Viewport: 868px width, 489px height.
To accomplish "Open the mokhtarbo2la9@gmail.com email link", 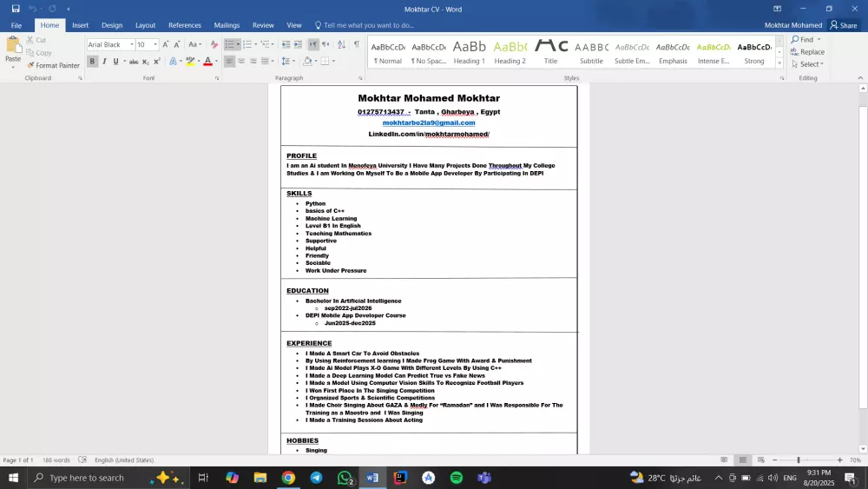I will [429, 123].
